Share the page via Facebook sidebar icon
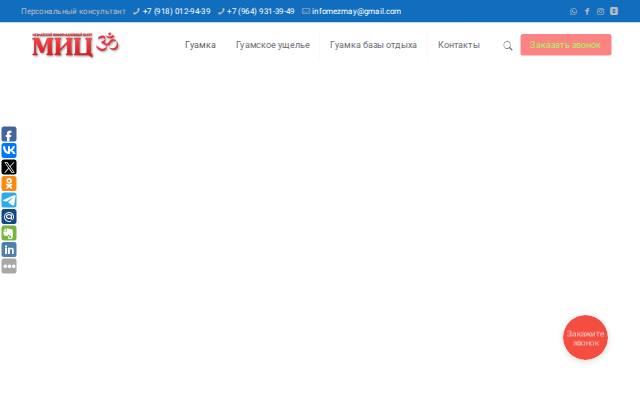Viewport: 640px width, 400px height. (x=9, y=134)
